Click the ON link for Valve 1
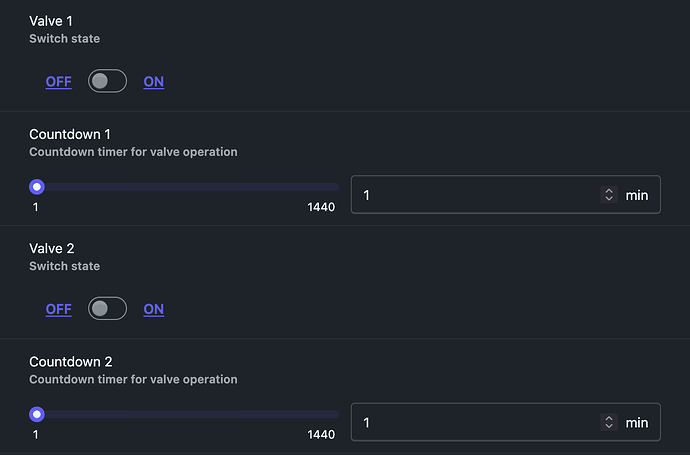Image resolution: width=690 pixels, height=455 pixels. pos(154,82)
